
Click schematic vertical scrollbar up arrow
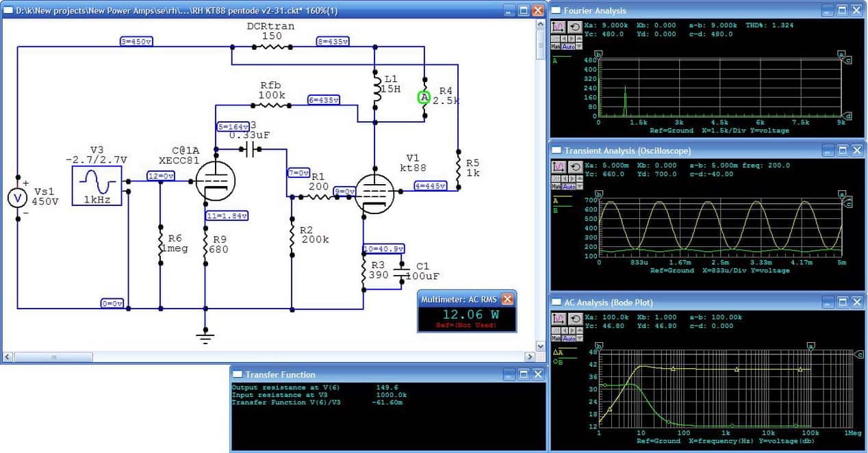tap(541, 24)
